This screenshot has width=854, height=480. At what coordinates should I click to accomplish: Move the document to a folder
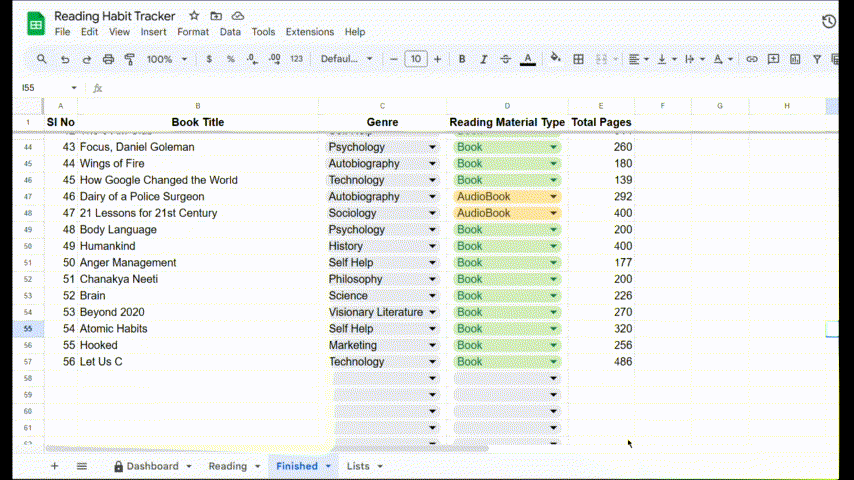click(216, 16)
